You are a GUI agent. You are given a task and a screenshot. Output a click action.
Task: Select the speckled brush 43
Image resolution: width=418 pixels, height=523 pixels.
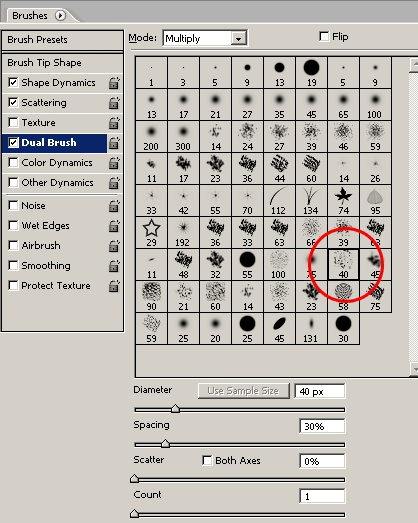[x=280, y=297]
